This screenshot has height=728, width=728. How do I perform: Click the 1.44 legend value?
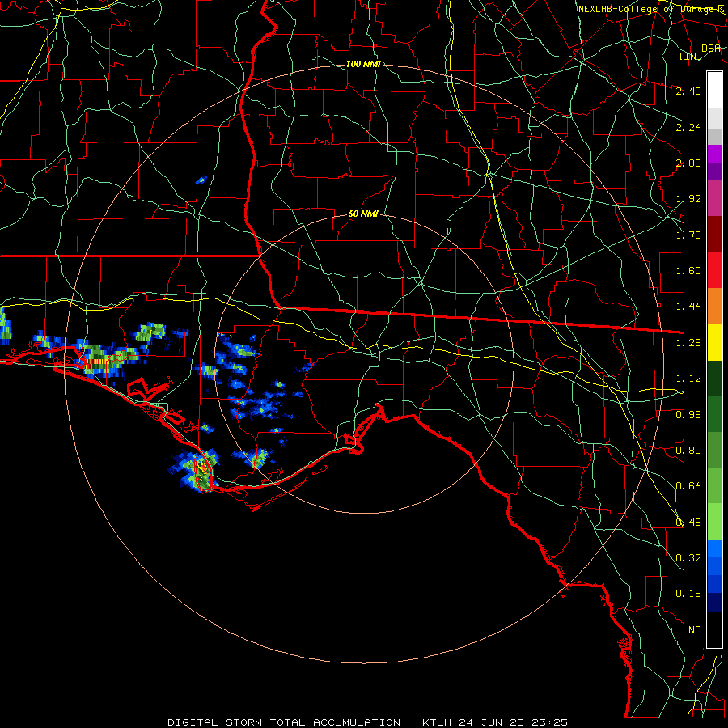[688, 307]
